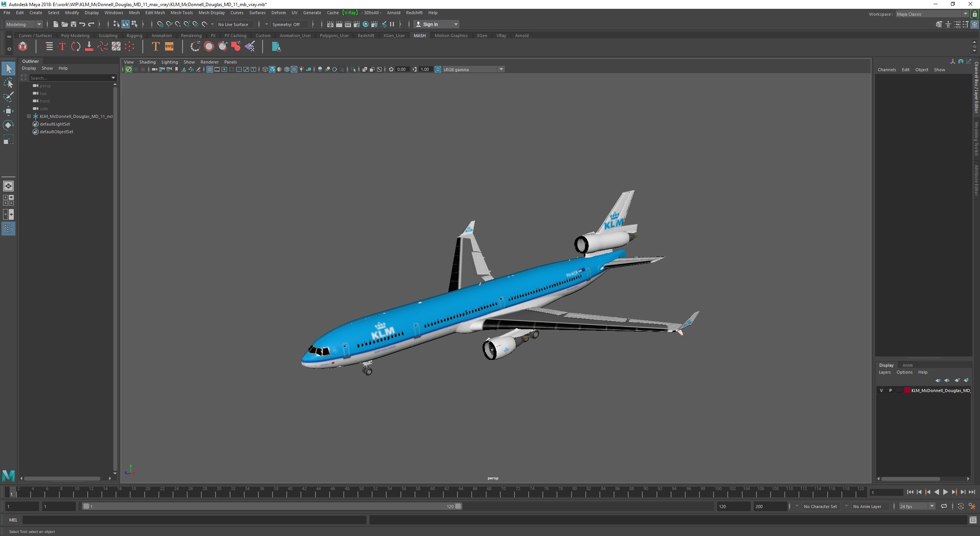Expand the KLM_McDonnell_Douglas_MD_11 outliner node
This screenshot has height=536, width=980.
pyautogui.click(x=29, y=116)
